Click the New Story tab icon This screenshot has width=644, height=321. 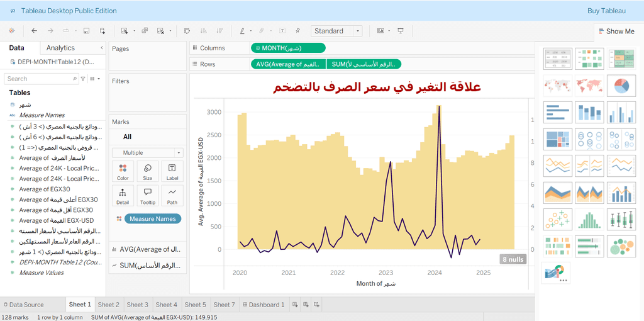[x=316, y=305]
